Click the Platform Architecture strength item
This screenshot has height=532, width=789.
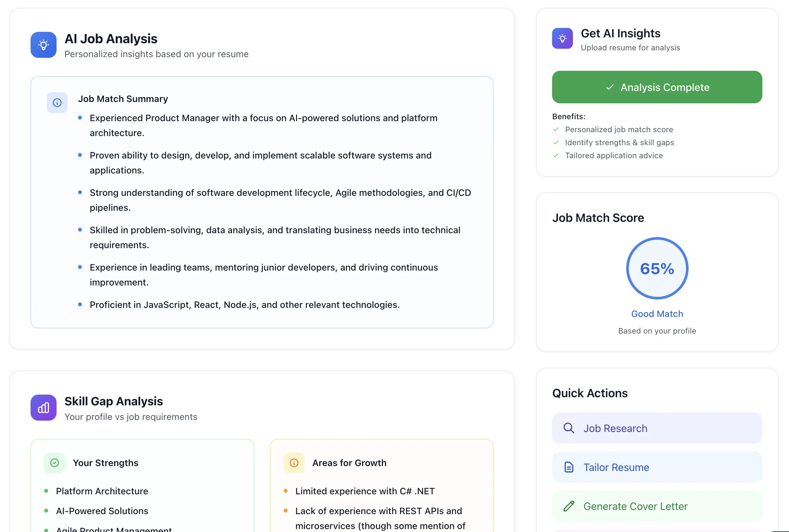point(102,491)
